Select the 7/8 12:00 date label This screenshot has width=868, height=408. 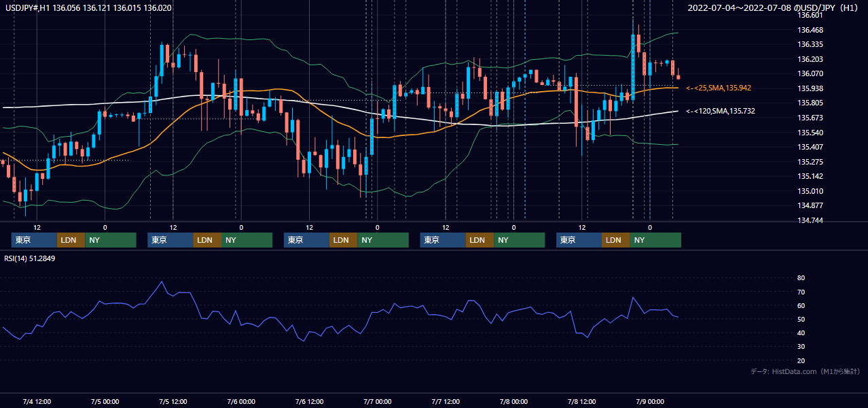pyautogui.click(x=581, y=401)
